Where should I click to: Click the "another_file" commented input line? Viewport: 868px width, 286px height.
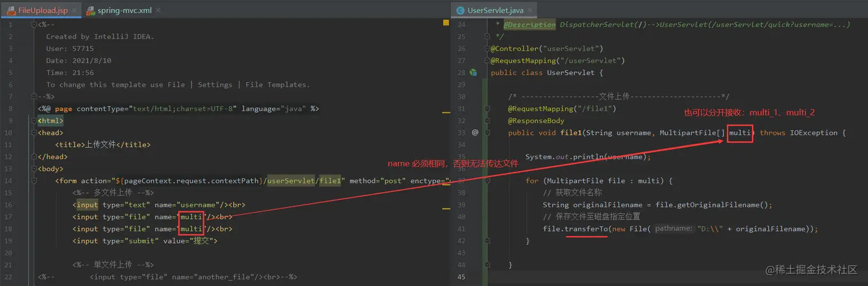click(193, 277)
